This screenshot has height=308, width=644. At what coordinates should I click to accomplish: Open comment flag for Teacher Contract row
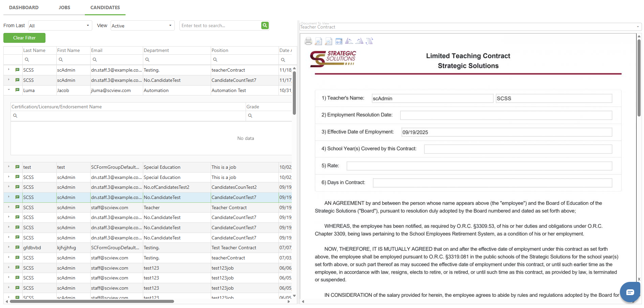[x=17, y=207]
